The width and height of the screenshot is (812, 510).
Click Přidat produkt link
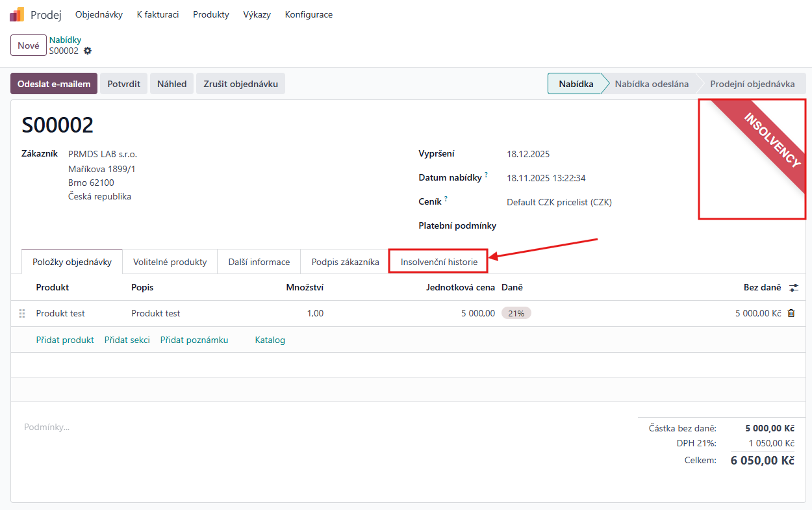(x=65, y=340)
